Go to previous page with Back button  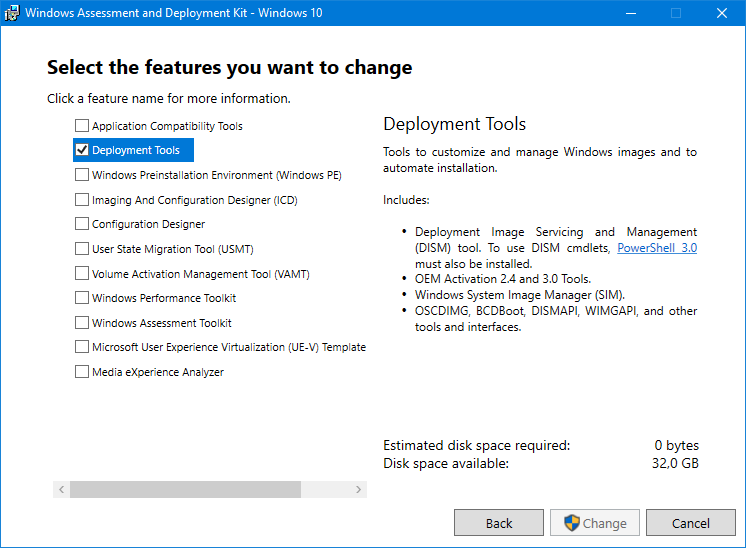point(499,523)
